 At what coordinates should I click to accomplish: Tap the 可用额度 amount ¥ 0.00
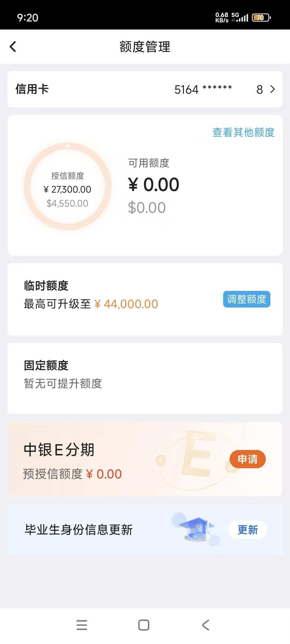[x=154, y=184]
